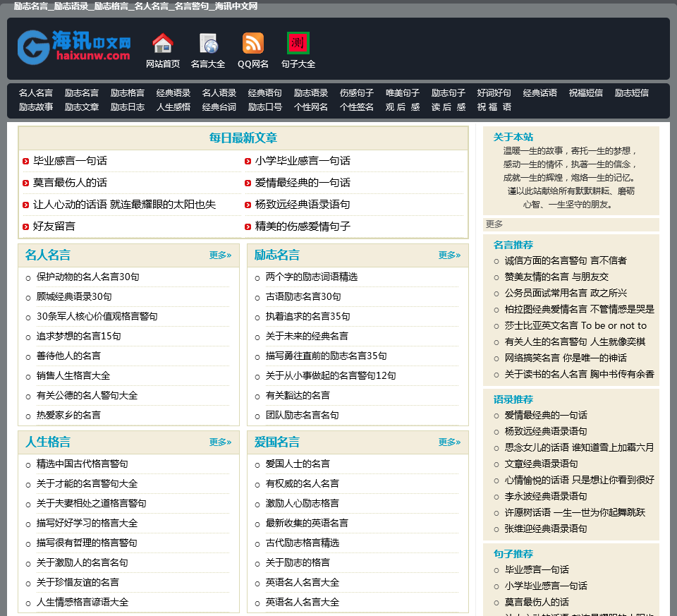The width and height of the screenshot is (677, 616).
Task: Open the 句子大全 red 测 icon
Action: pyautogui.click(x=298, y=43)
